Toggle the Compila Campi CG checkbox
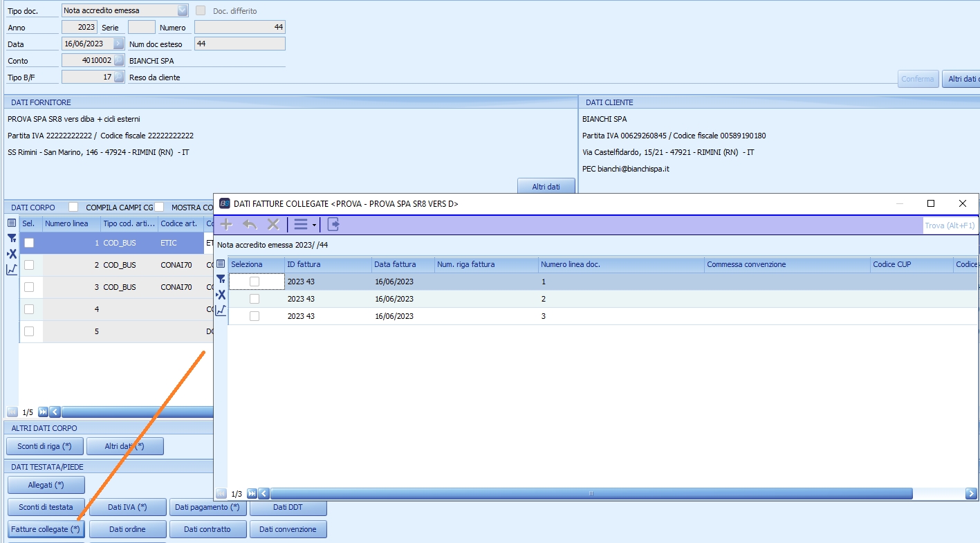980x543 pixels. [x=73, y=207]
